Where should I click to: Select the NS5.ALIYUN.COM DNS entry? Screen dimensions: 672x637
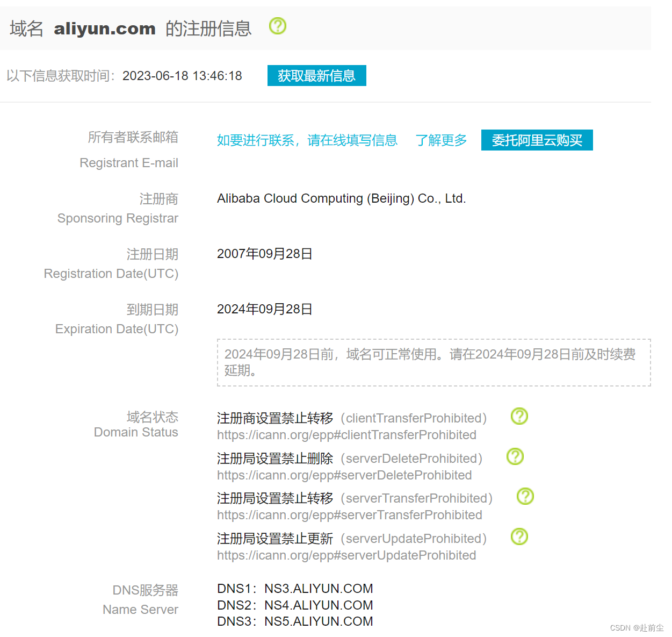pyautogui.click(x=319, y=621)
